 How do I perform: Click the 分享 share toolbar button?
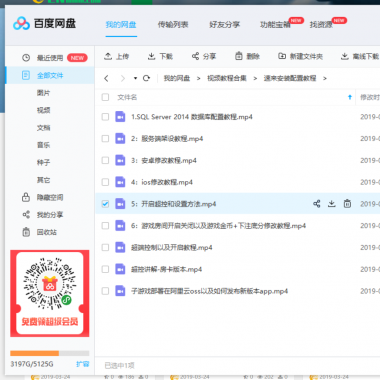204,56
